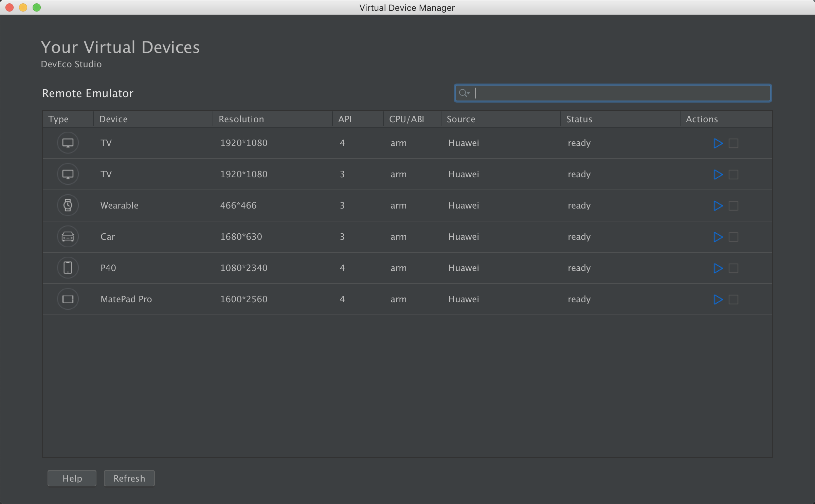The image size is (815, 504).
Task: Open search options magnifier dropdown
Action: 464,93
